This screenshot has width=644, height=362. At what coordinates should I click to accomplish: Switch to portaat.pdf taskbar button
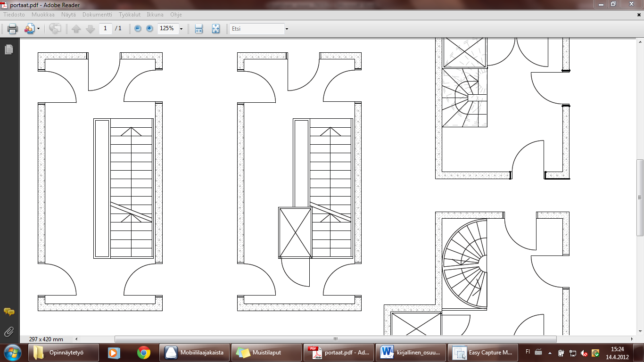339,352
